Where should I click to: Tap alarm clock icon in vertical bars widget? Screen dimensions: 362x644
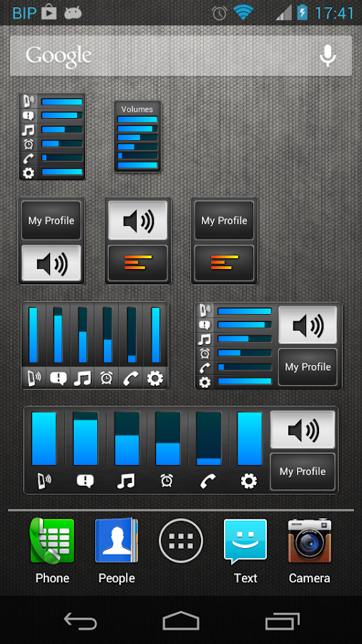tap(107, 378)
